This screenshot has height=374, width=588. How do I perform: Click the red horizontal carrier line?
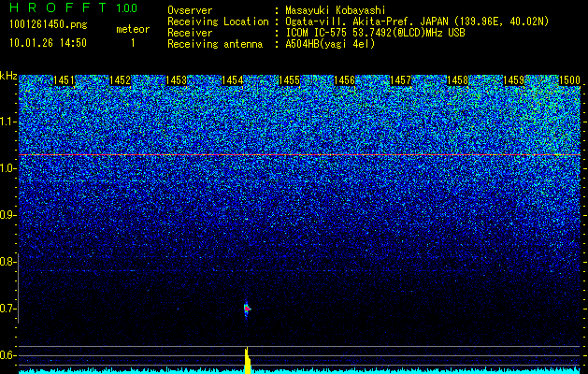click(x=299, y=154)
